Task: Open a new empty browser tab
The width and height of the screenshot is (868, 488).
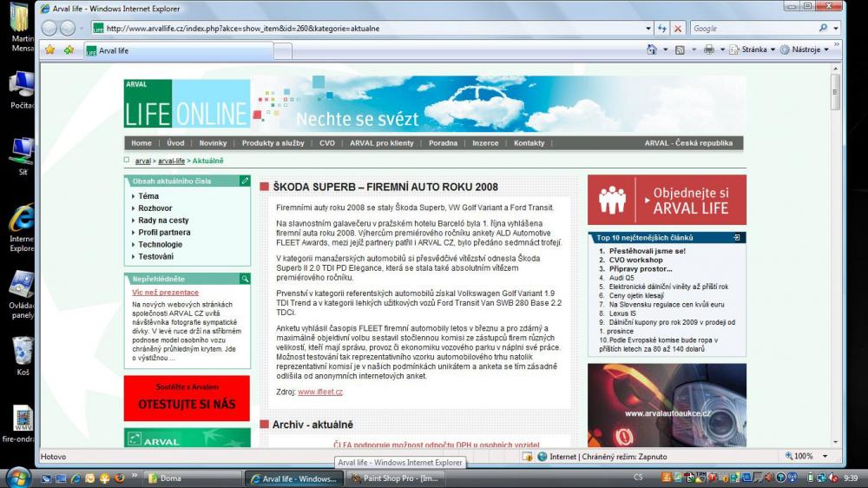Action: (x=282, y=51)
